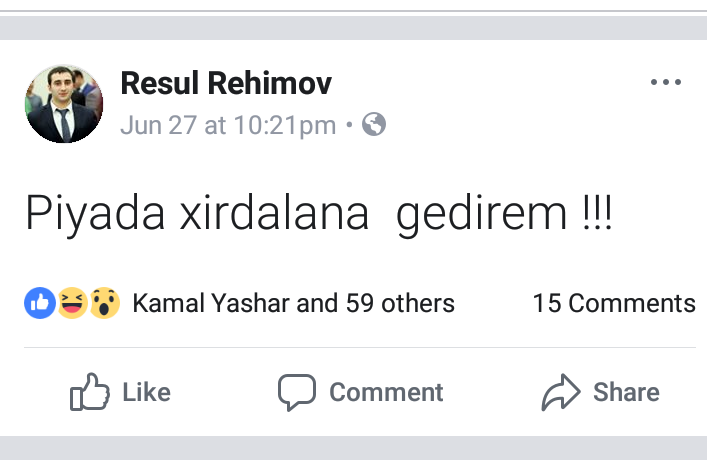Open the Resul Rehimov profile name link

pos(226,84)
